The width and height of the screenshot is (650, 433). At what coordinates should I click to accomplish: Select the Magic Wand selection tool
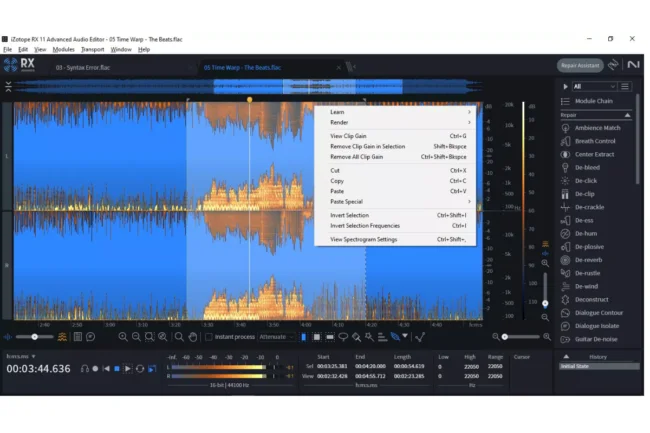tap(369, 337)
